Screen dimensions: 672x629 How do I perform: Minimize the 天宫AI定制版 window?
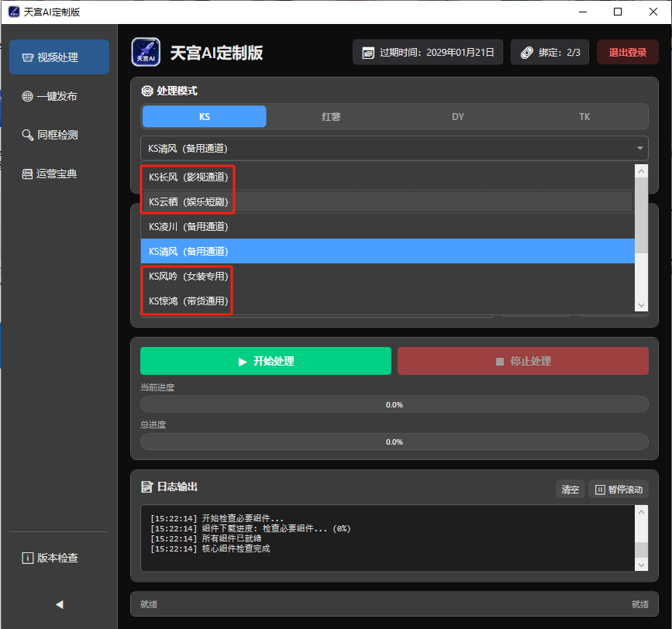[582, 12]
